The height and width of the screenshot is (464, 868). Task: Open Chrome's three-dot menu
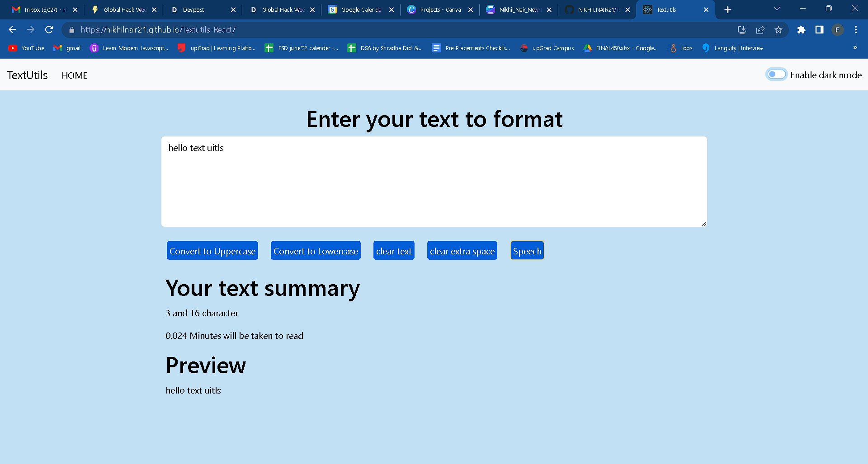pyautogui.click(x=856, y=30)
